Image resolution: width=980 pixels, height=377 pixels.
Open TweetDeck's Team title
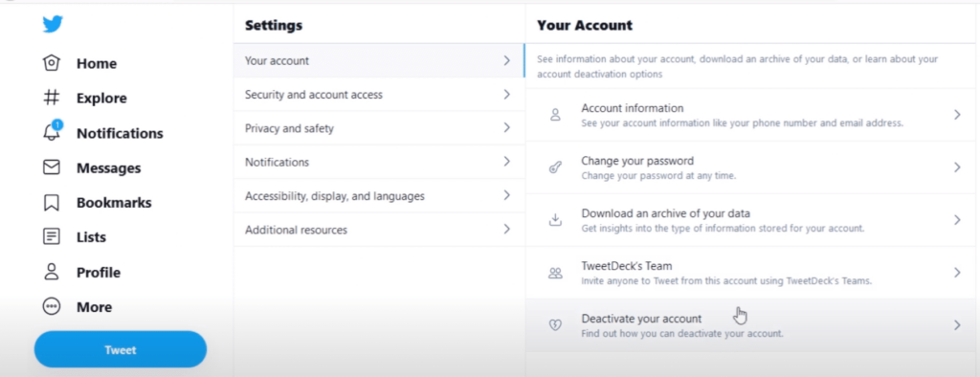627,266
